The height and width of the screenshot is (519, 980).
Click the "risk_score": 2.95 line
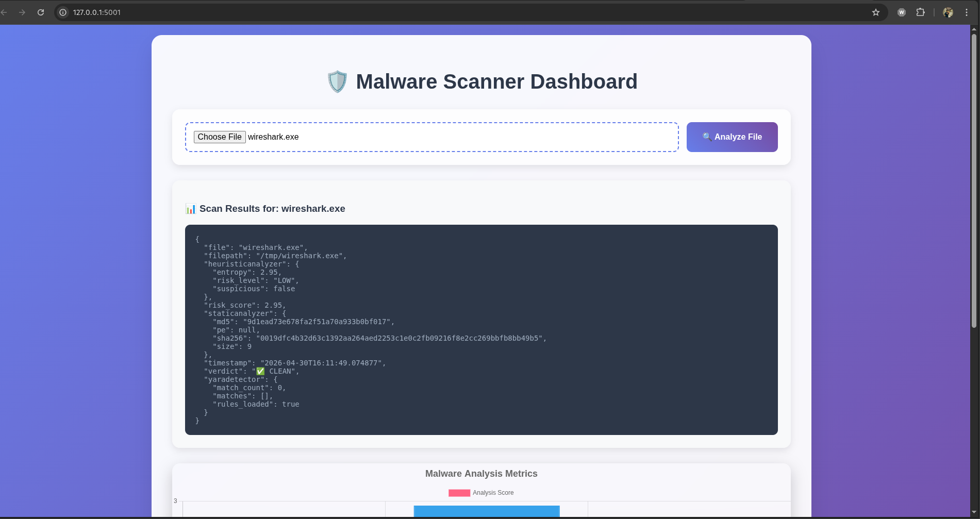(x=245, y=305)
